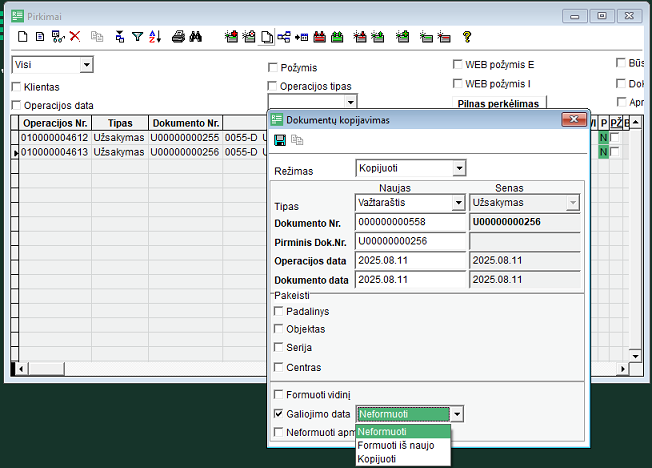Click the new Dokumento data field
Viewport: 652px width, 468px height.
[410, 280]
